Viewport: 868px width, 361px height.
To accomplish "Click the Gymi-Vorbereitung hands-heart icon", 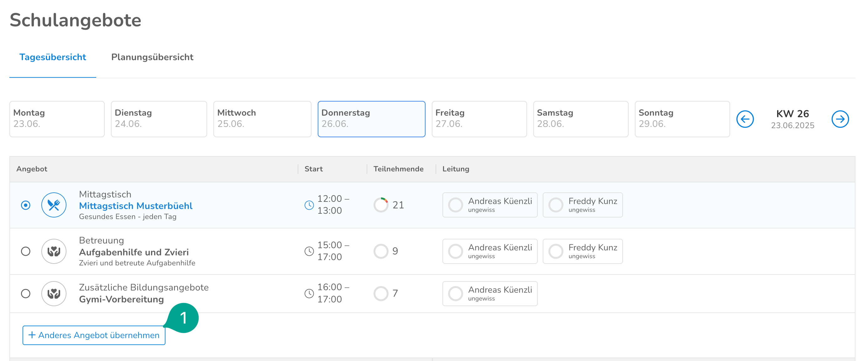I will [x=54, y=294].
